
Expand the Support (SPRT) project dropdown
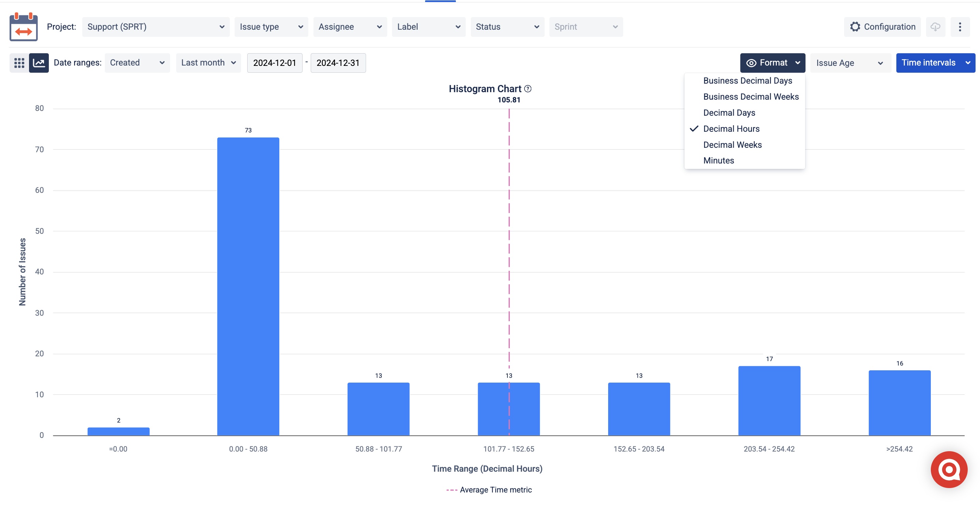pyautogui.click(x=156, y=27)
